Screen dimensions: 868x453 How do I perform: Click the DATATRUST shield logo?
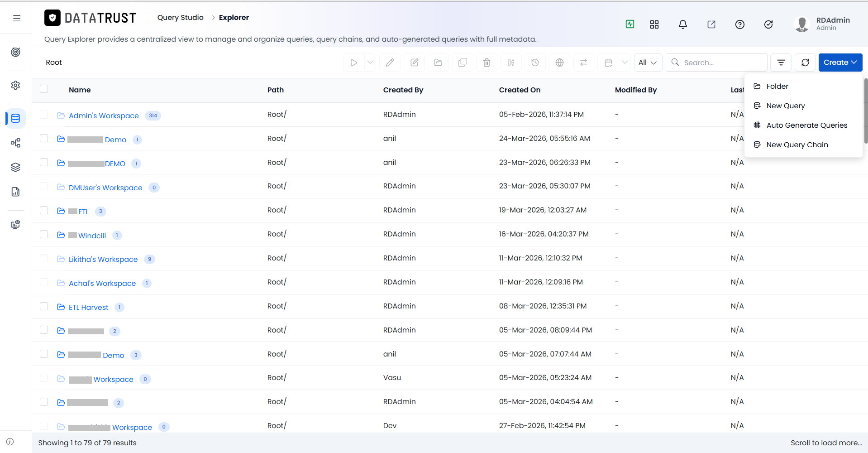(52, 18)
